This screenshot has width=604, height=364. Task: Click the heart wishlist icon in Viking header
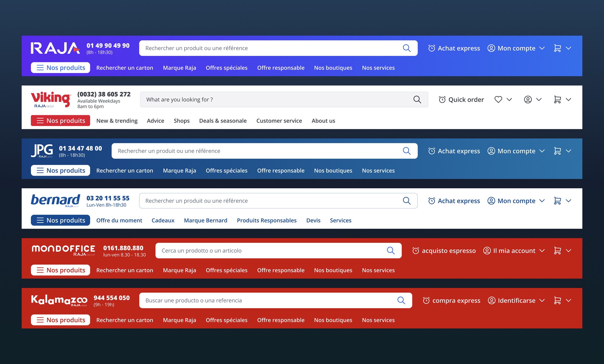coord(498,100)
